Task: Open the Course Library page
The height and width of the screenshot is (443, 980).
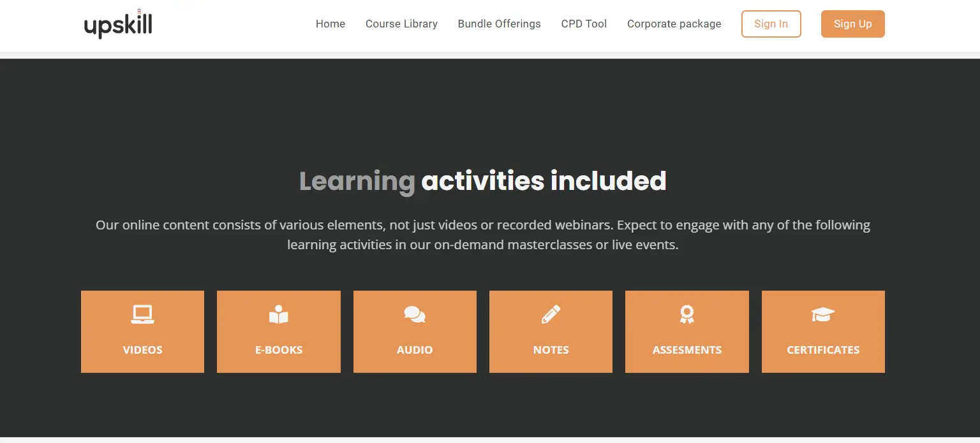Action: coord(401,24)
